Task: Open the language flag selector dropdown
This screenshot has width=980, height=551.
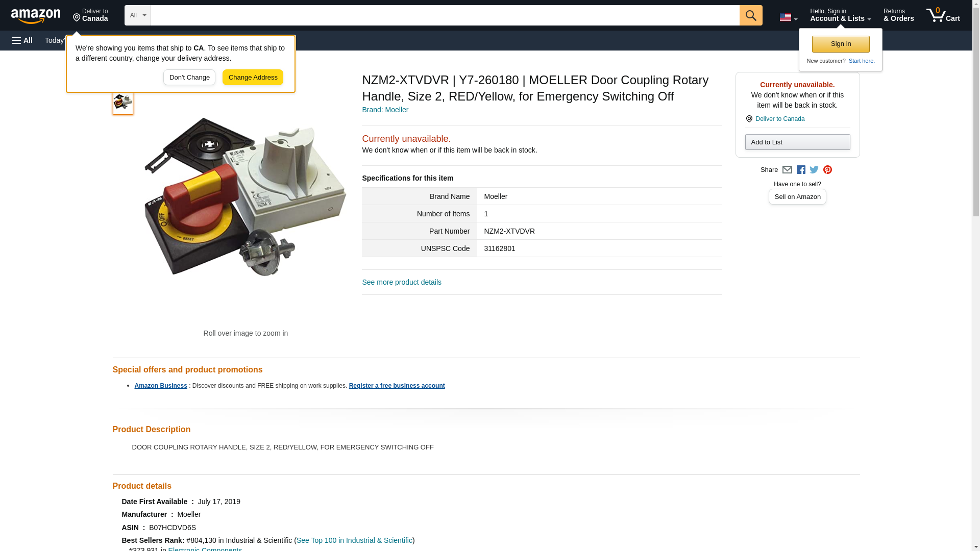Action: click(788, 17)
